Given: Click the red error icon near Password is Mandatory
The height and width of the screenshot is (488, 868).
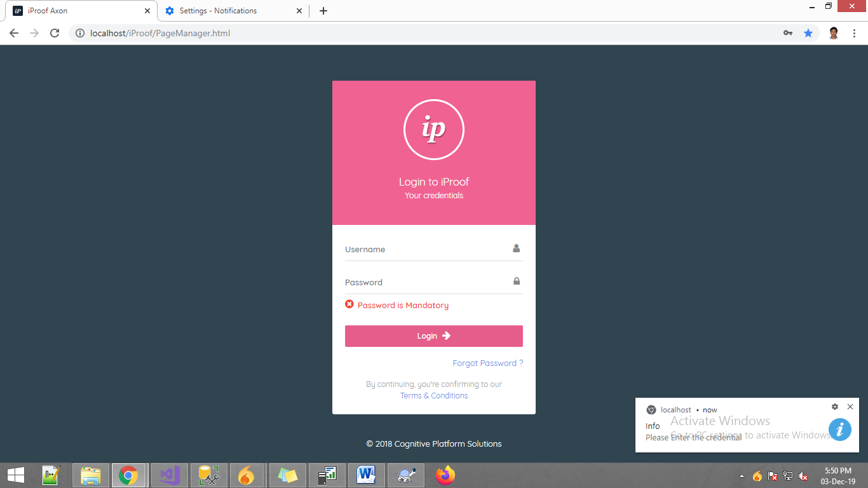Looking at the screenshot, I should coord(349,304).
